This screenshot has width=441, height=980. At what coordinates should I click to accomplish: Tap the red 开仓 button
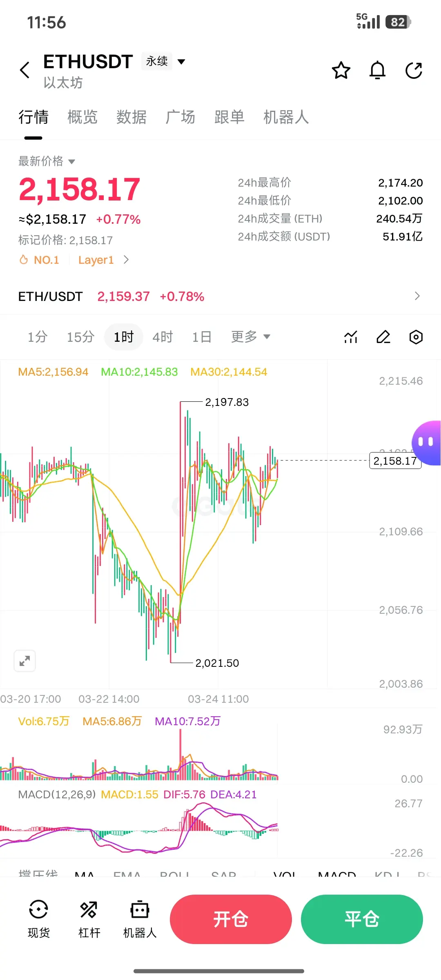(x=231, y=919)
